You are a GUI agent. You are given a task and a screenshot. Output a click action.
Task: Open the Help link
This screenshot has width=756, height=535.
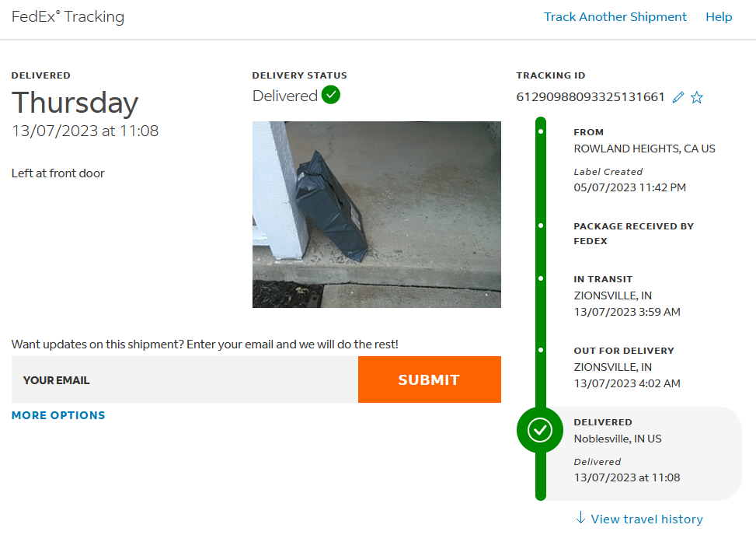click(x=719, y=17)
